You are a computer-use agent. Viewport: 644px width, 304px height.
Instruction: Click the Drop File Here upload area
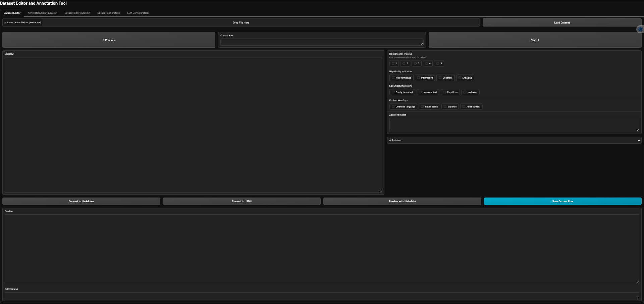click(x=241, y=23)
